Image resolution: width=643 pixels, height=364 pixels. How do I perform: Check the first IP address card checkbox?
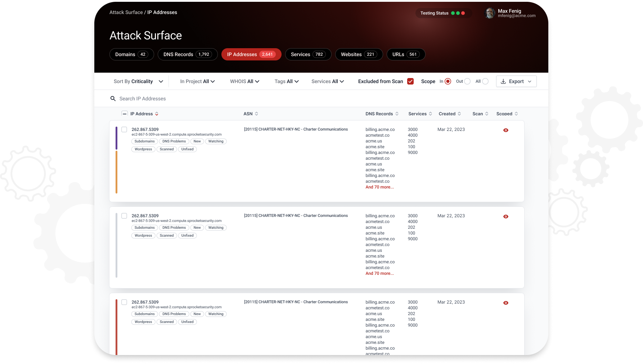124,129
